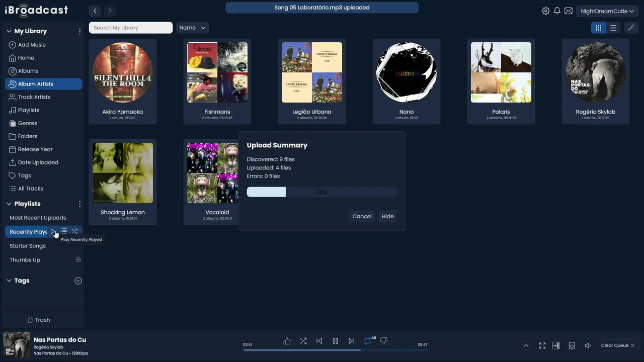Toggle the queue side panel icon
This screenshot has width=644, height=362.
coord(556,345)
